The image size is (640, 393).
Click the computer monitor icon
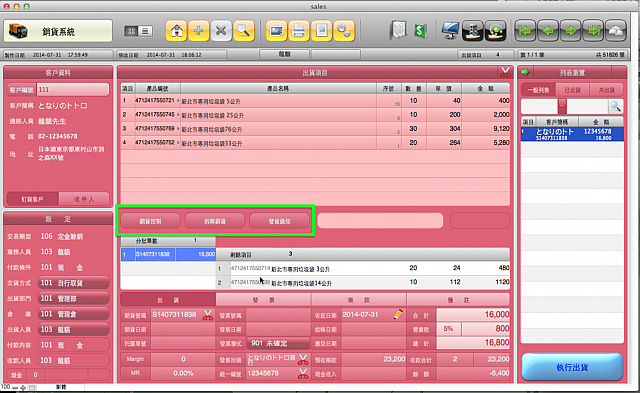(451, 31)
